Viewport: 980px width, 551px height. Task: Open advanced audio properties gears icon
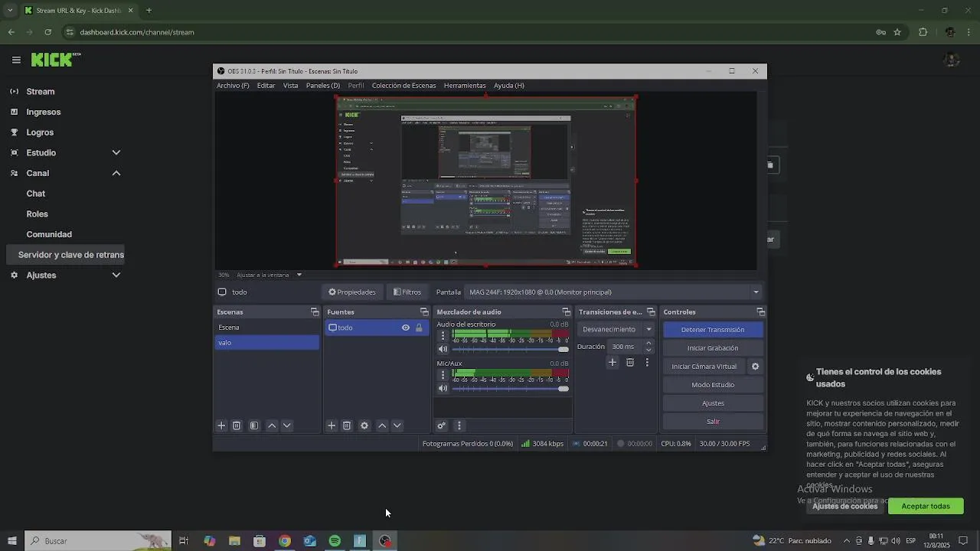(442, 425)
